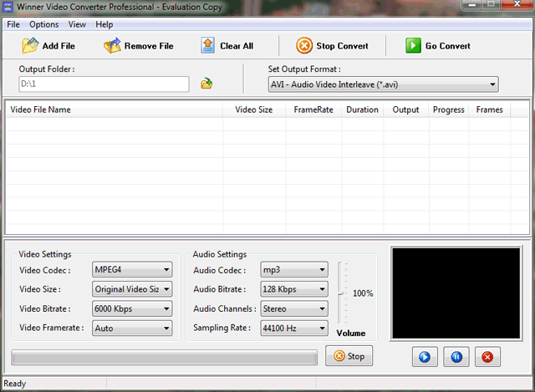Viewport: 535px width, 392px height.
Task: Open the Video Bitrate dropdown
Action: click(x=132, y=308)
